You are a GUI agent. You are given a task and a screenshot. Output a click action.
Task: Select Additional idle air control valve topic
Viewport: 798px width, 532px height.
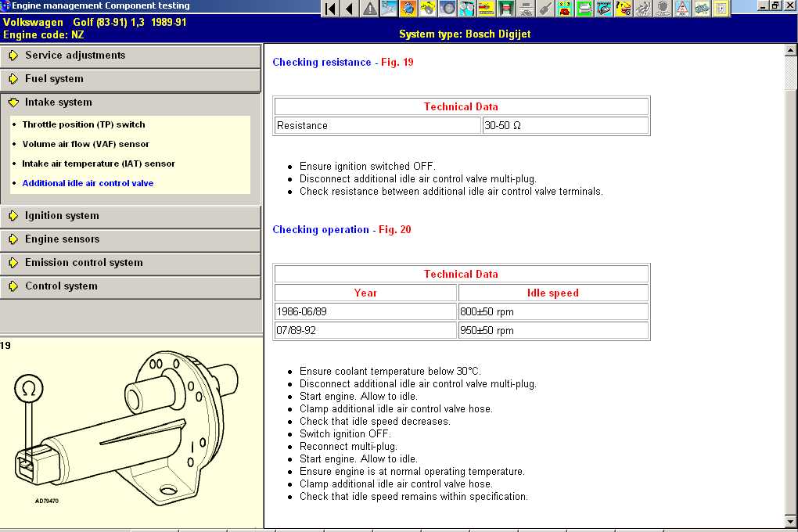pos(88,183)
